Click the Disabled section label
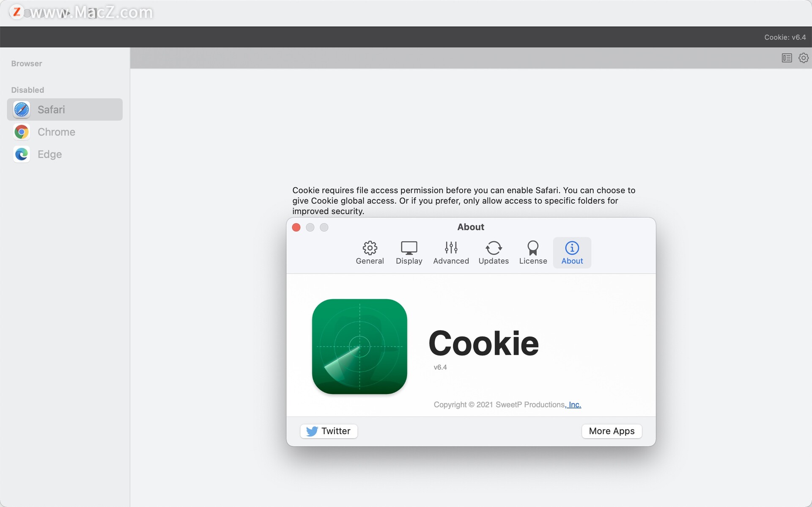The width and height of the screenshot is (812, 507). 27,89
